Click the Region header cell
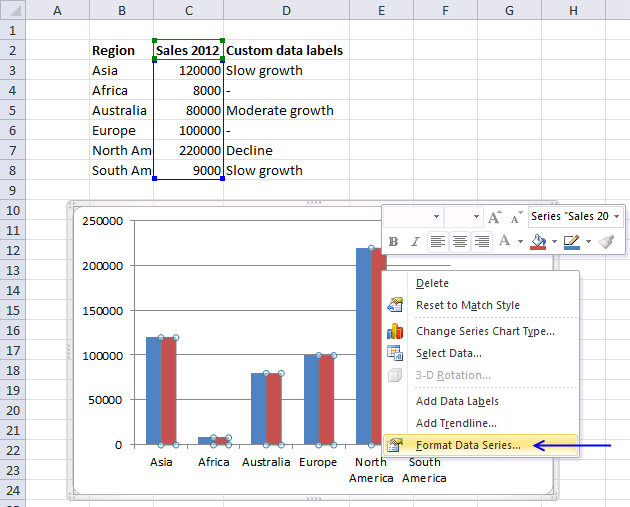 tap(121, 50)
